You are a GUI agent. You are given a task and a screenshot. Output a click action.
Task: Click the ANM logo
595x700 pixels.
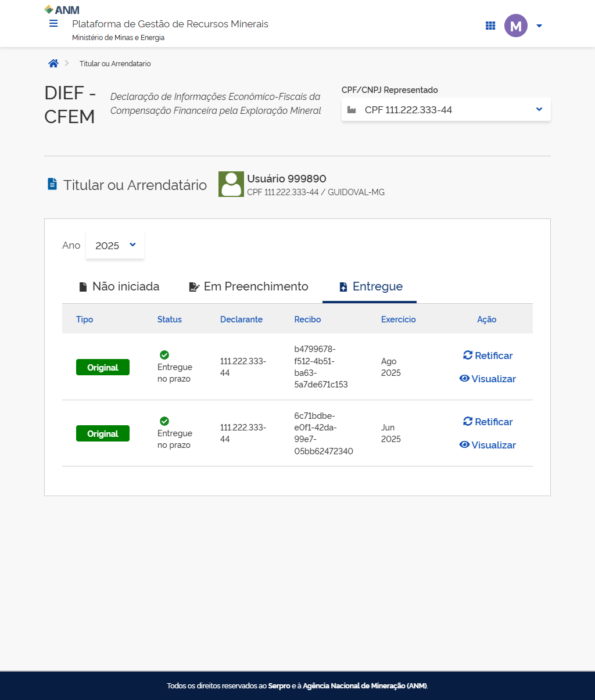(62, 10)
